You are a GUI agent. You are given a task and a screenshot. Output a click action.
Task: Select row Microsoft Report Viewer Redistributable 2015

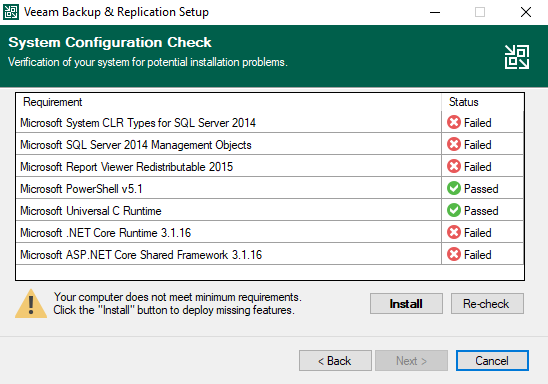[x=269, y=166]
